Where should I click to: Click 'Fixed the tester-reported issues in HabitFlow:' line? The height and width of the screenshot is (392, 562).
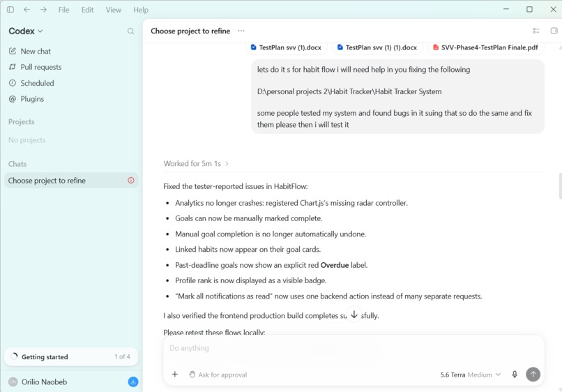point(236,186)
